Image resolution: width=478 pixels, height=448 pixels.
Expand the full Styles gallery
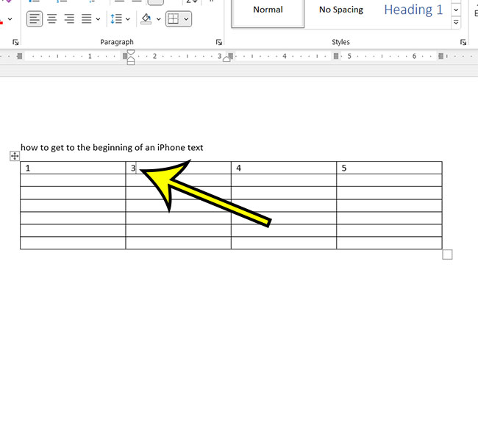click(x=456, y=22)
